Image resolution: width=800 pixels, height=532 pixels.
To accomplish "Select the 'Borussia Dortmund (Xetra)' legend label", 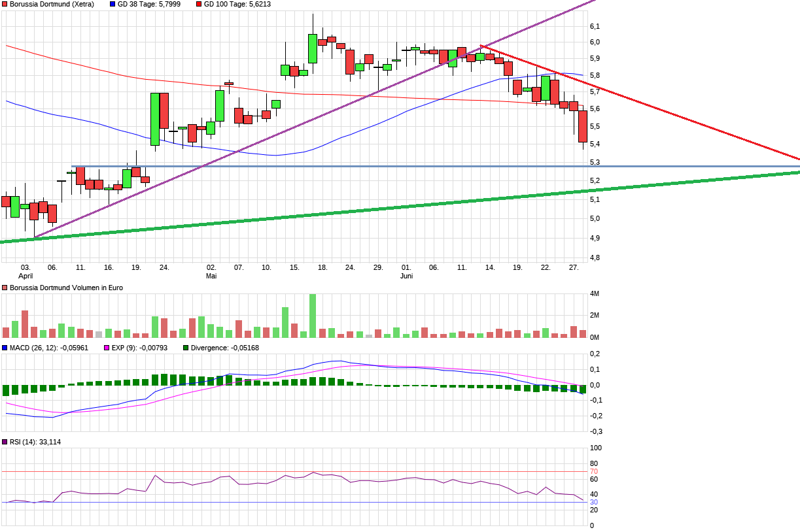I will (x=52, y=4).
